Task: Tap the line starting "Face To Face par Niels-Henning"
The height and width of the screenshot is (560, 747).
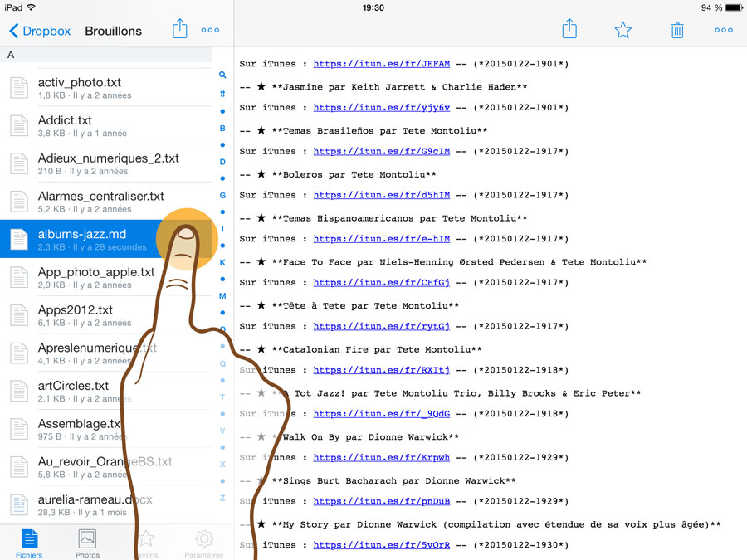Action: tap(443, 262)
